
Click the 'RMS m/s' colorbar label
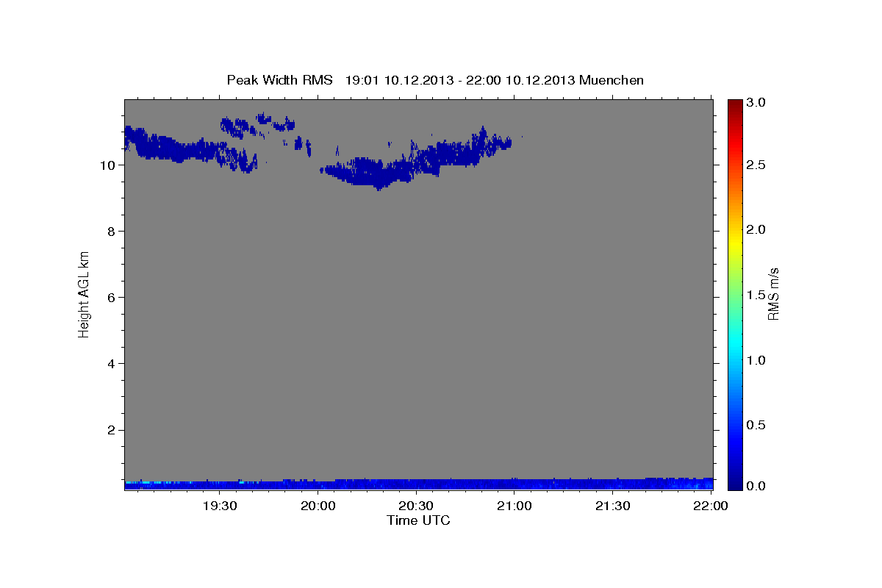pyautogui.click(x=773, y=294)
